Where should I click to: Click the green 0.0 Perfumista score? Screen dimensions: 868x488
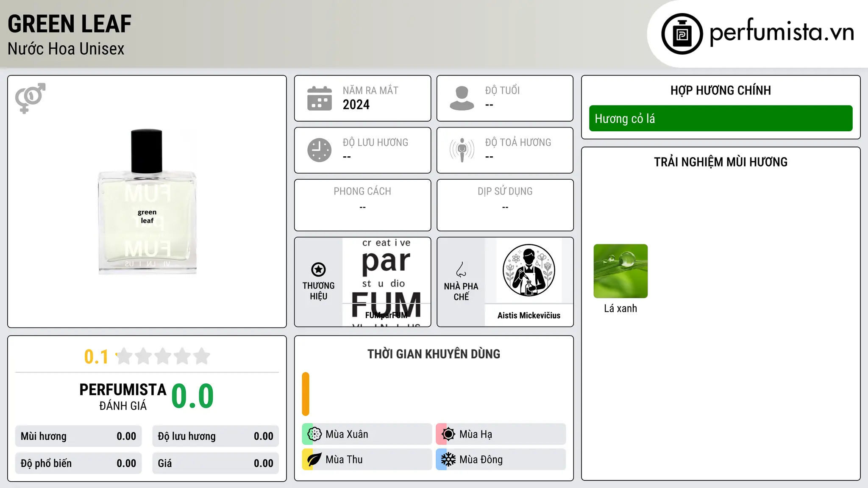[x=192, y=396]
